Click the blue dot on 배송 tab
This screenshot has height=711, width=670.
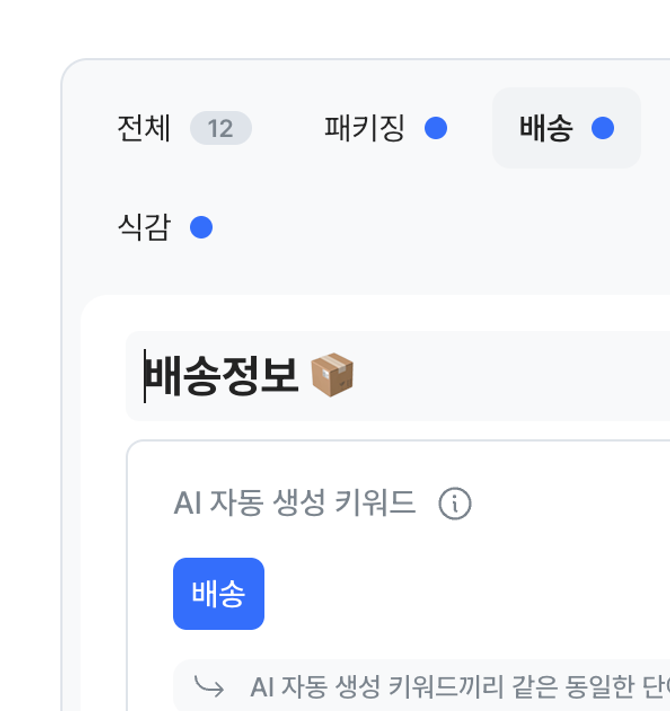(x=602, y=128)
